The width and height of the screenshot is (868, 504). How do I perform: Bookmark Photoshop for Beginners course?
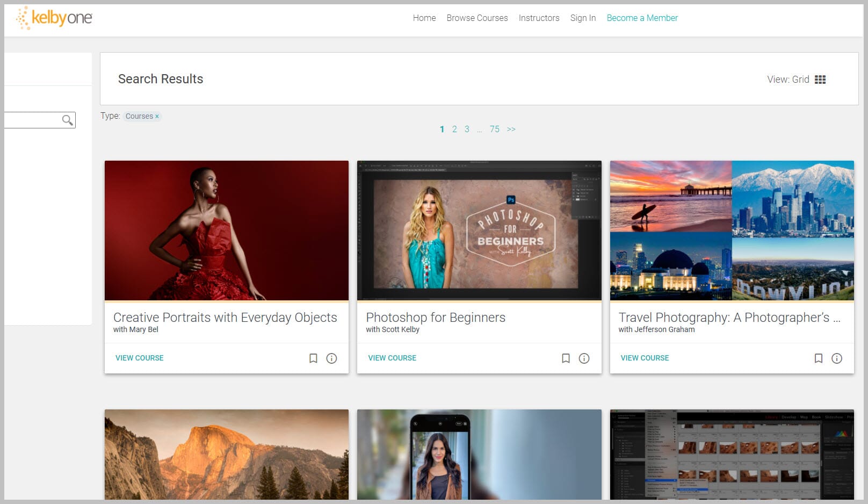point(566,358)
